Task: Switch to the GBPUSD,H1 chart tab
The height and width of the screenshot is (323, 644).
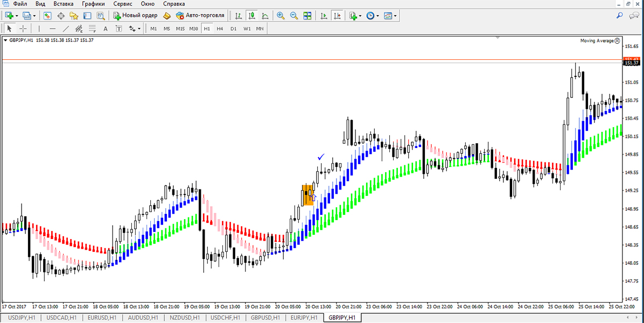Action: click(x=265, y=318)
